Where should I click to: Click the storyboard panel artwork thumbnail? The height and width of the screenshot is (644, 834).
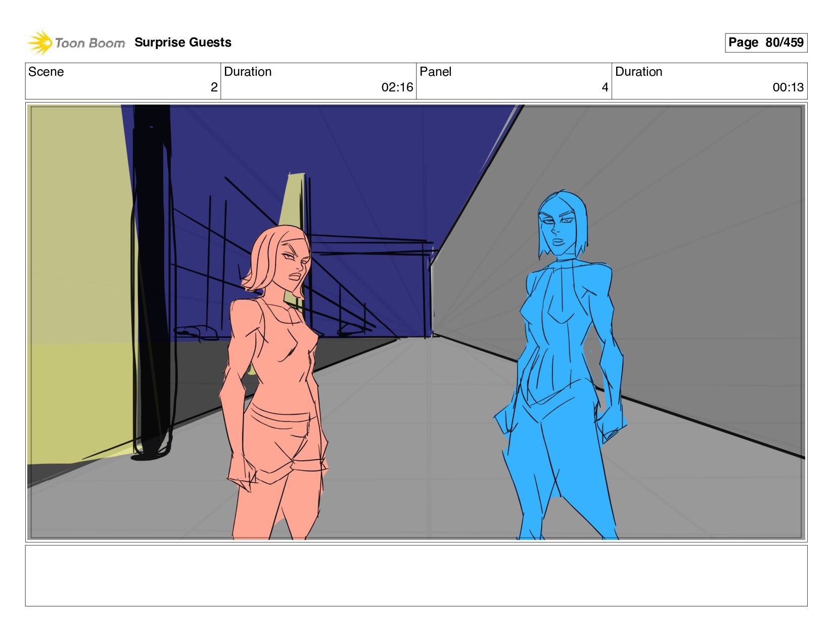click(x=416, y=322)
